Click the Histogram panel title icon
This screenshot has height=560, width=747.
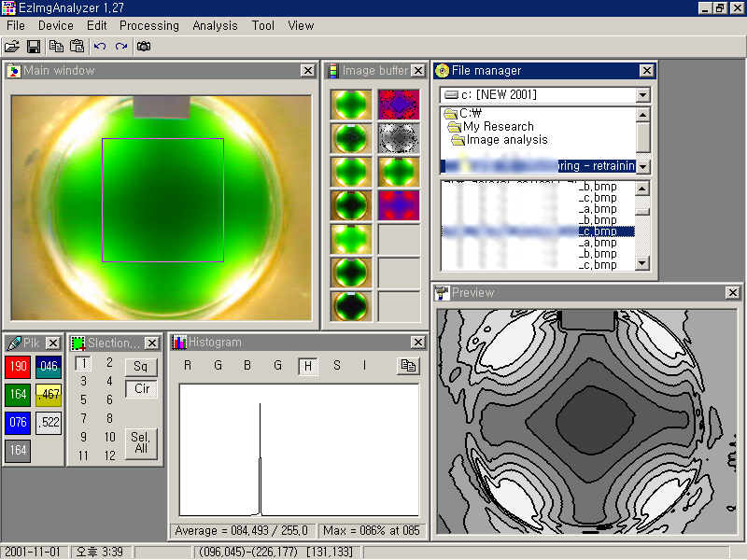pos(179,343)
